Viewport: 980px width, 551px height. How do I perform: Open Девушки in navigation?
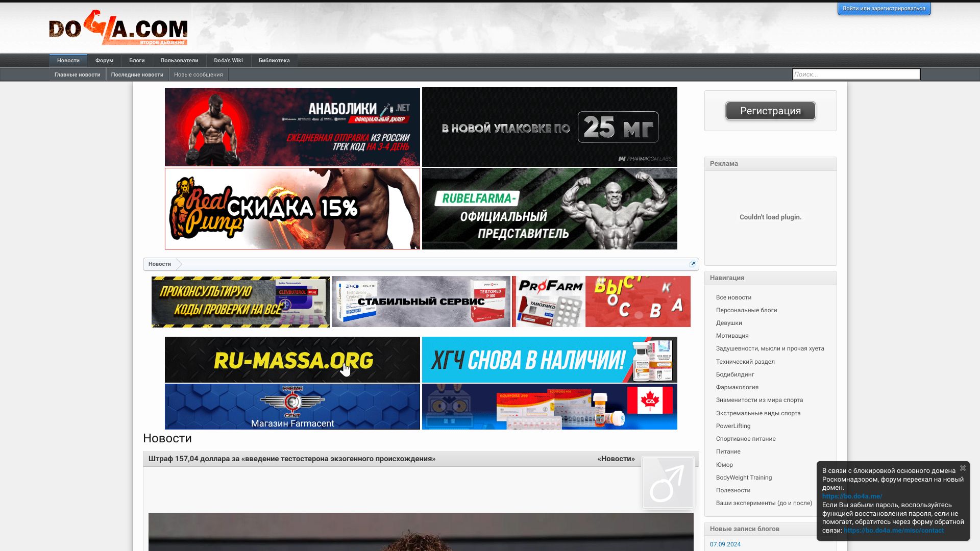729,323
